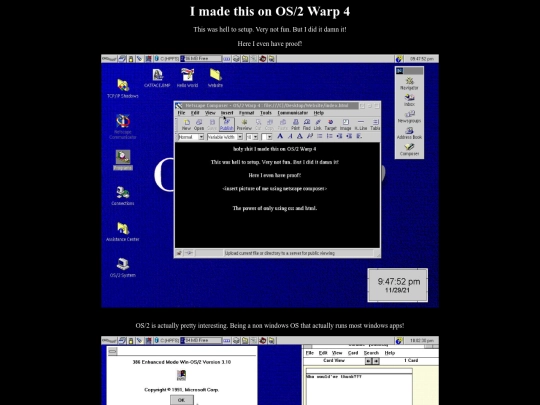Click the Target icon in Composer toolbar
This screenshot has height=405, width=540.
(x=330, y=125)
